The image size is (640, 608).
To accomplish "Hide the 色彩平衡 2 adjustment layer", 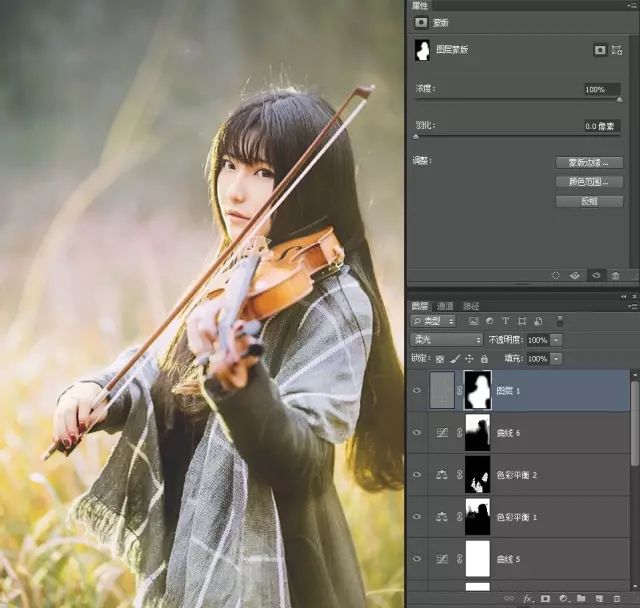I will coord(417,475).
